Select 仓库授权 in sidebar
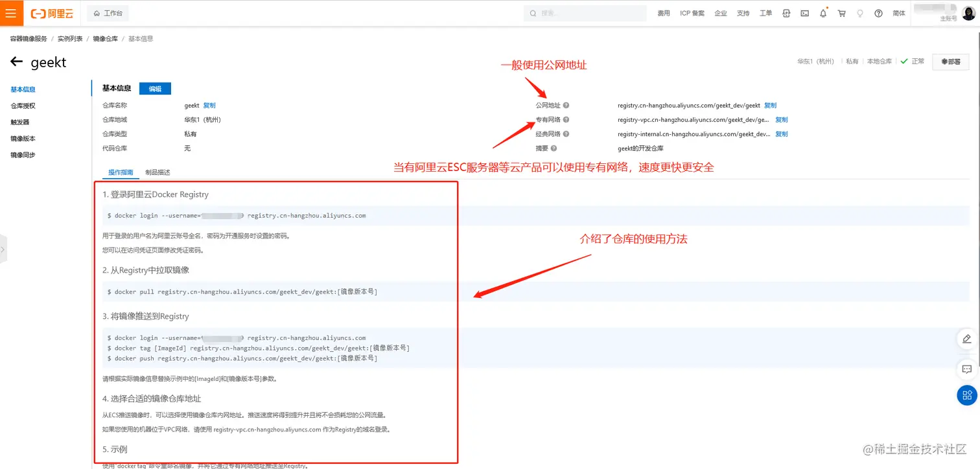980x469 pixels. [x=23, y=106]
